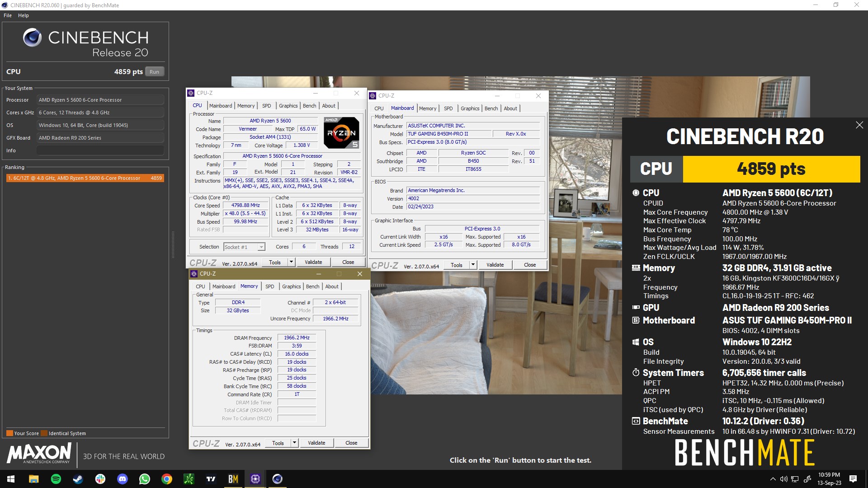868x488 pixels.
Task: Open the Action Center notifications
Action: (853, 479)
